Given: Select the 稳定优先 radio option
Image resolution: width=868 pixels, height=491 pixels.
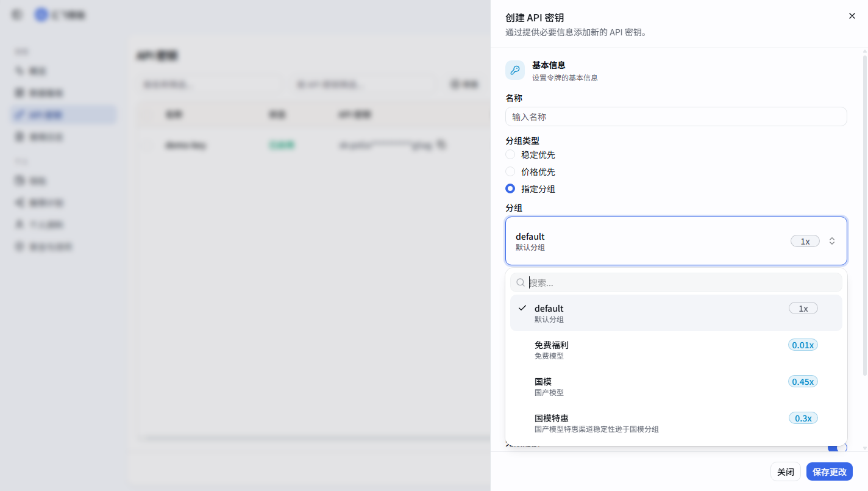Looking at the screenshot, I should click(x=510, y=154).
